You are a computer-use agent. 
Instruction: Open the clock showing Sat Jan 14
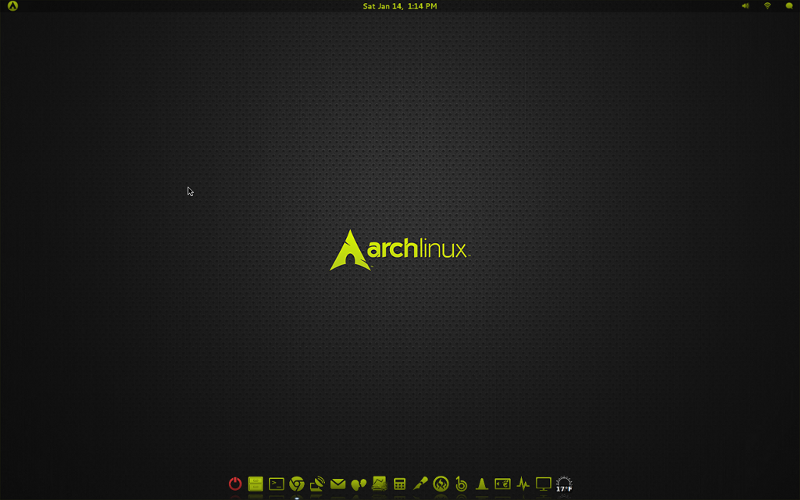point(399,6)
